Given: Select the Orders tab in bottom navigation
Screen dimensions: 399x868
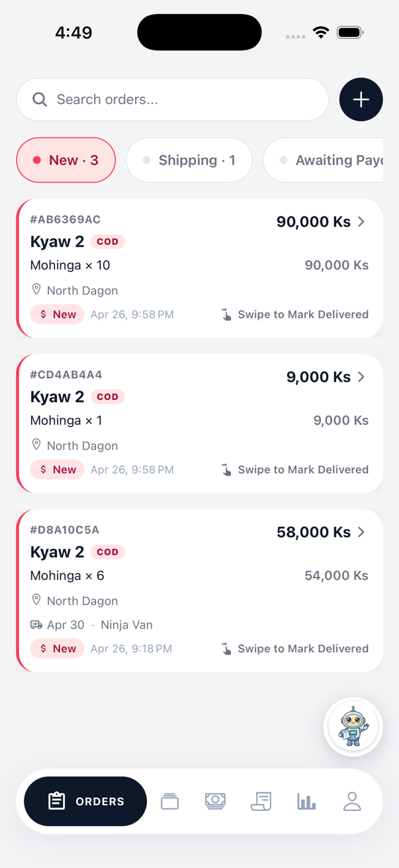Looking at the screenshot, I should pos(85,801).
